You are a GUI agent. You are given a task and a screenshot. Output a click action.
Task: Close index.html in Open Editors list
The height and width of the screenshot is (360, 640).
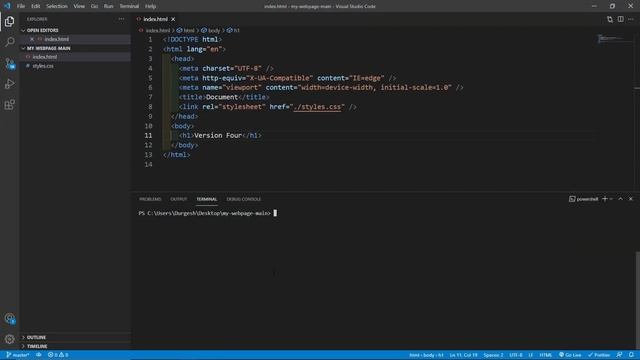[x=32, y=39]
